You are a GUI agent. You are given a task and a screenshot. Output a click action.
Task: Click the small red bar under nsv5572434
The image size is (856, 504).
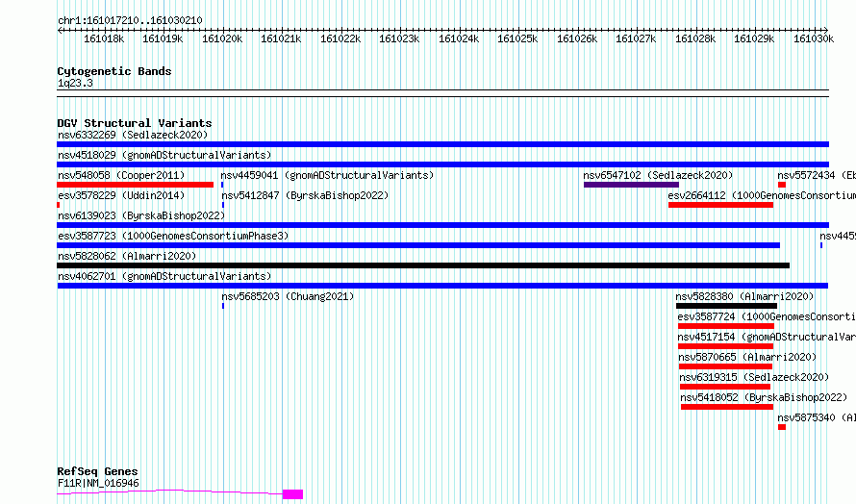click(x=782, y=185)
